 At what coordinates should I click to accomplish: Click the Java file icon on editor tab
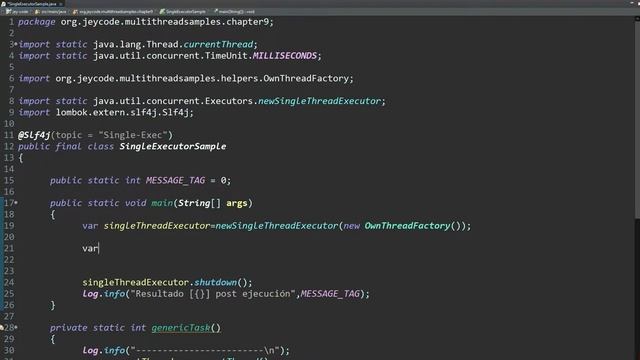(x=4, y=4)
